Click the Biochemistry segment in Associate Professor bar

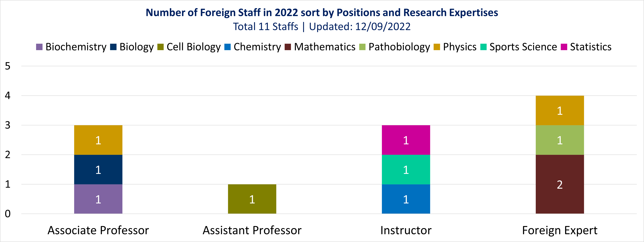point(98,199)
